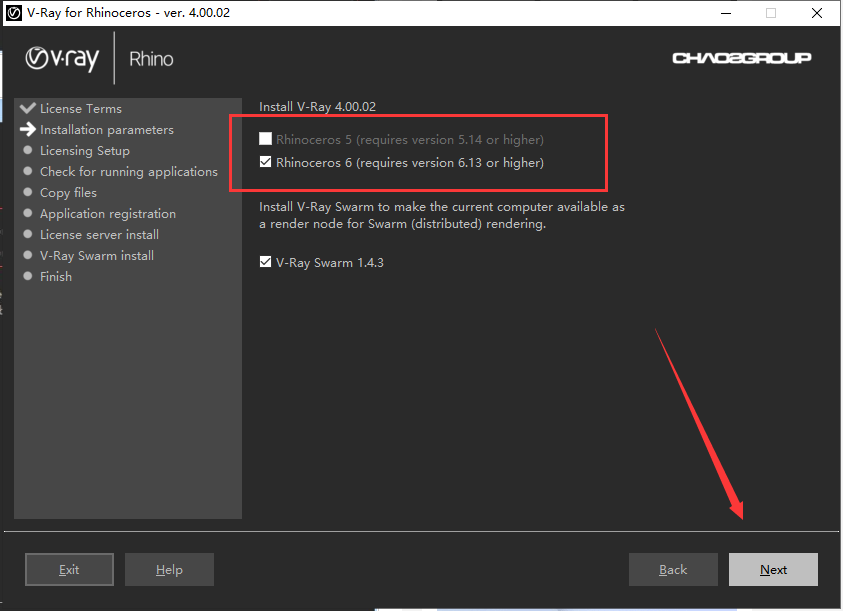Select the Check for running applications step
Image resolution: width=843 pixels, height=611 pixels.
tap(128, 172)
